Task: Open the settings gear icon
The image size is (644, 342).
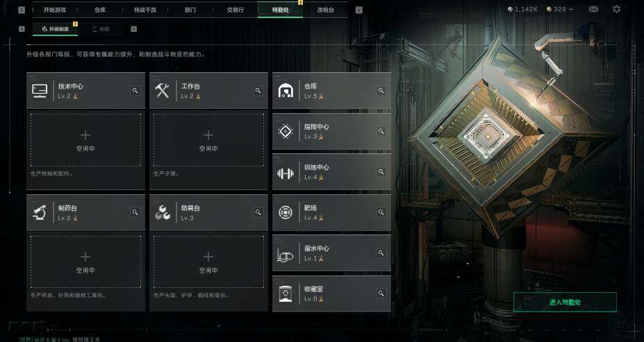Action: 616,9
